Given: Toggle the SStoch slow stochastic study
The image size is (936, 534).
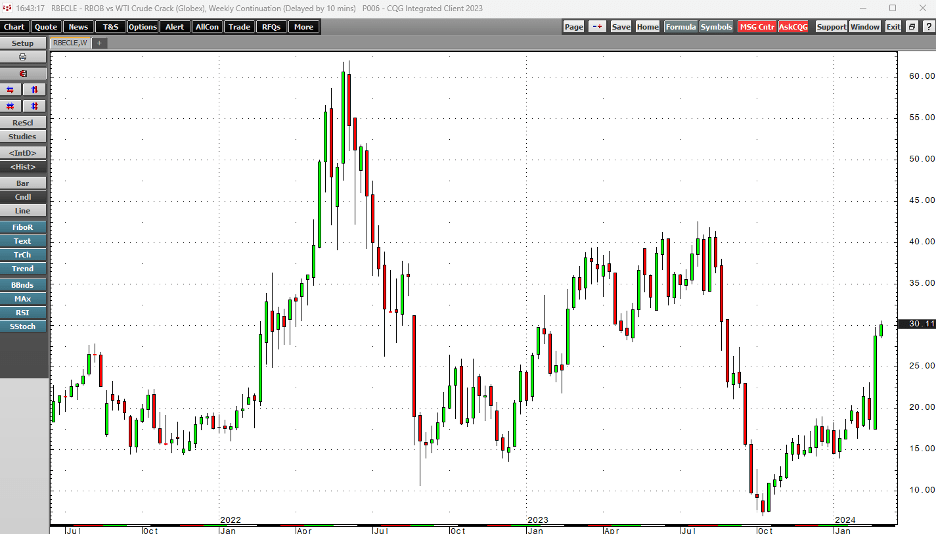Looking at the screenshot, I should point(23,326).
